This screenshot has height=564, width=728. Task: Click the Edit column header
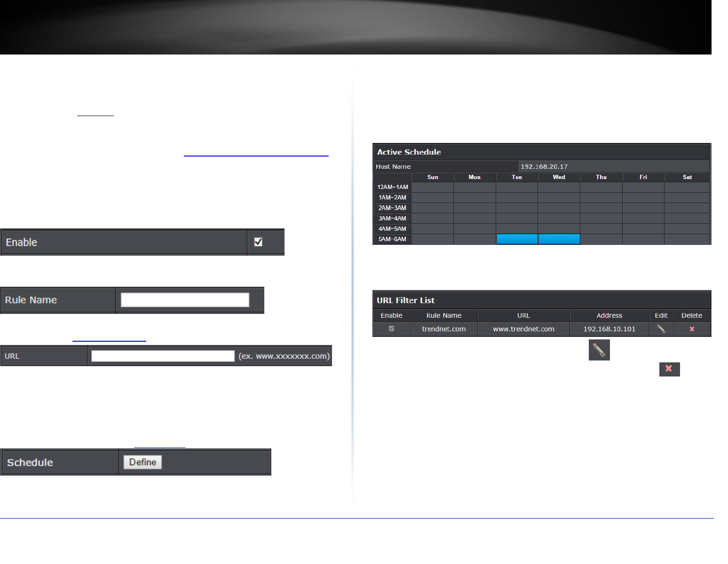click(x=661, y=315)
